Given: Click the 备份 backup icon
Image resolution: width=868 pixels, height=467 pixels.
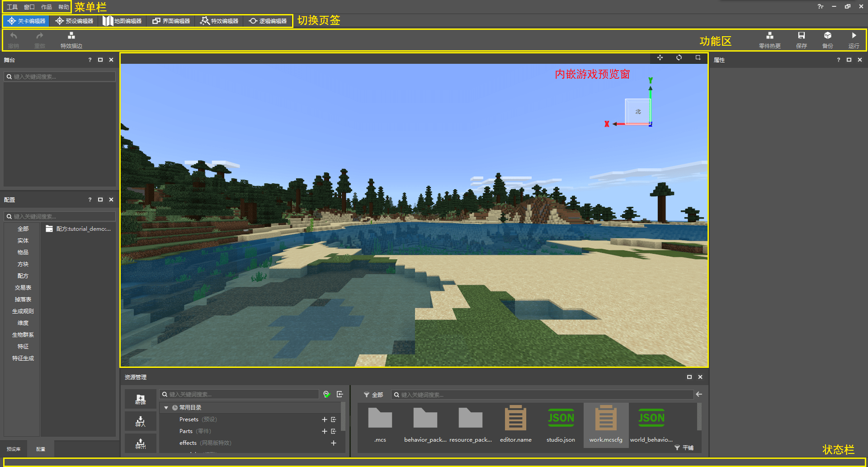Looking at the screenshot, I should (828, 36).
